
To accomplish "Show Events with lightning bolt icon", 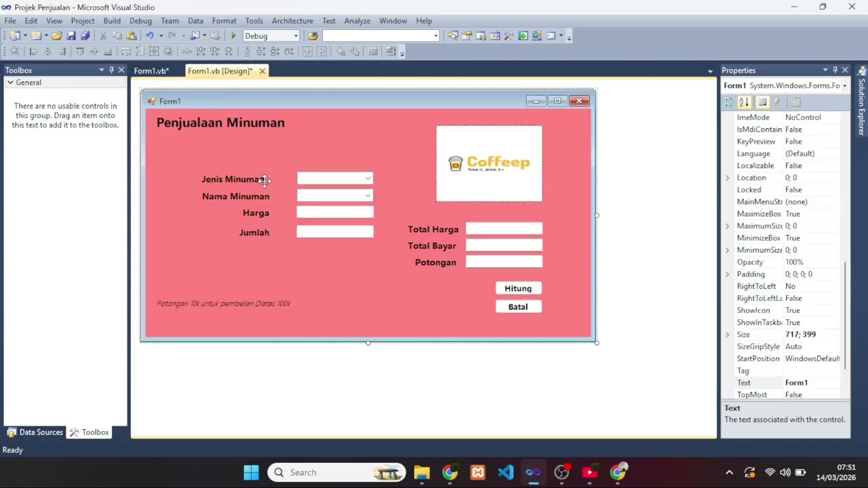I will click(777, 102).
